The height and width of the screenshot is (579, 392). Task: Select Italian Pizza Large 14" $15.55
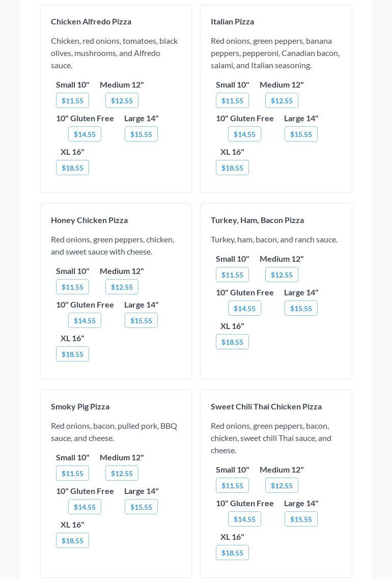[x=301, y=134]
